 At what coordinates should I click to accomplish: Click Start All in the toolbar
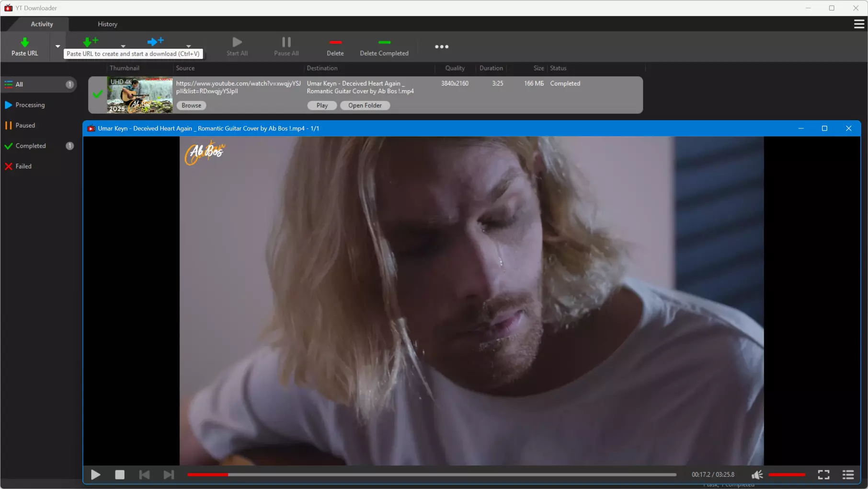coord(237,47)
